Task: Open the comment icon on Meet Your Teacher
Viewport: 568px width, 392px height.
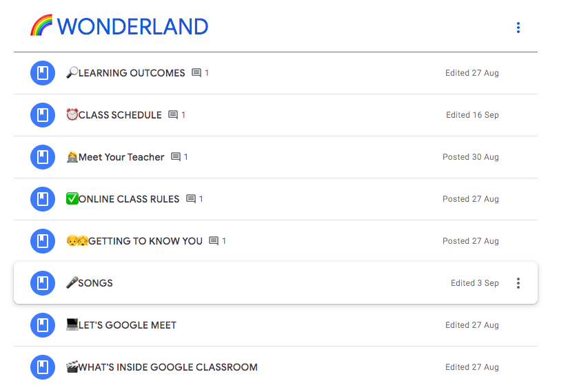Action: point(176,156)
